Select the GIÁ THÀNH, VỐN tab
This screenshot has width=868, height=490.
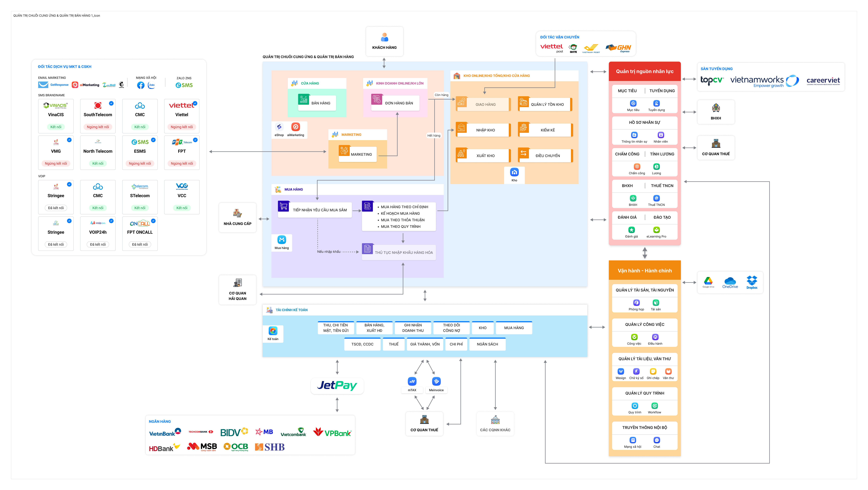pos(425,344)
